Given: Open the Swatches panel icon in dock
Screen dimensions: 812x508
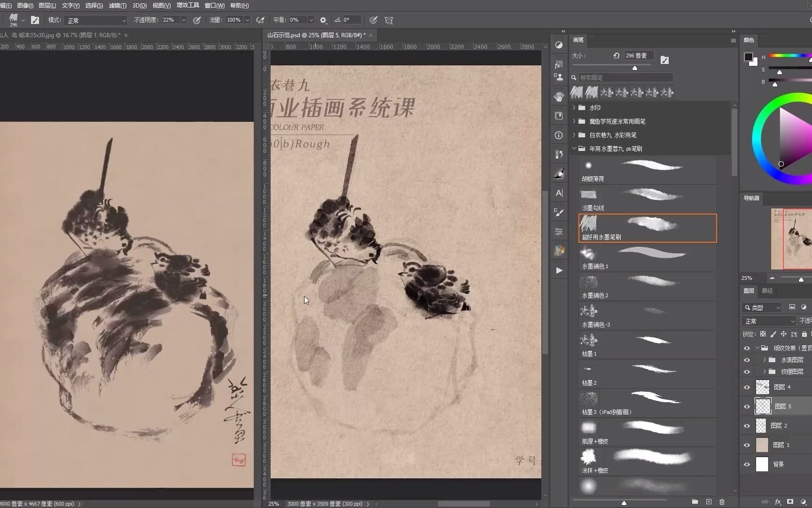Looking at the screenshot, I should tap(559, 251).
